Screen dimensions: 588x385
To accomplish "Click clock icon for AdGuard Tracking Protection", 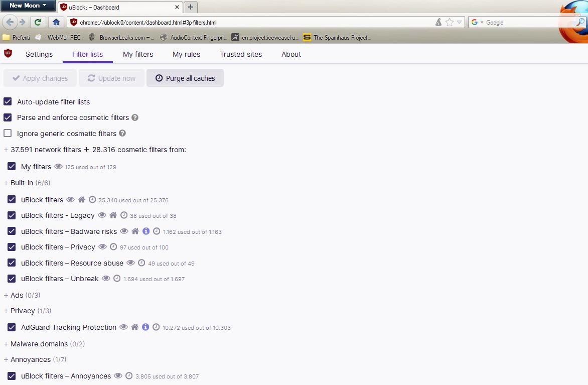I will coord(156,327).
